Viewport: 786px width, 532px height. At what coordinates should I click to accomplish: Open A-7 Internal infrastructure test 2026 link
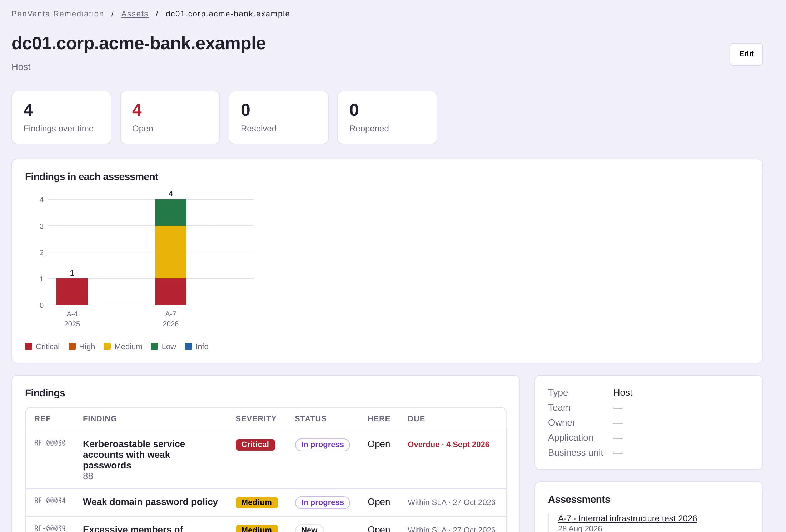click(627, 518)
